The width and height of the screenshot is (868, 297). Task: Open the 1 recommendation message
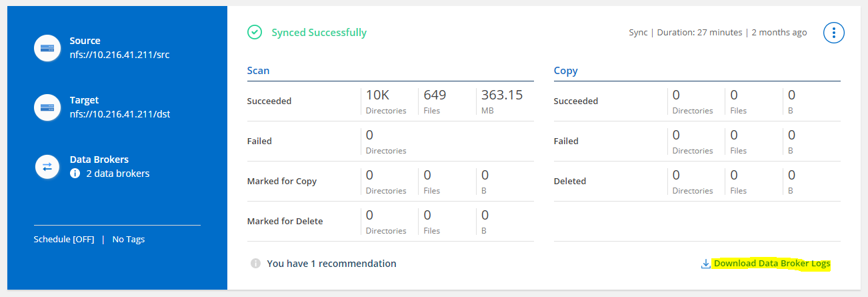coord(331,264)
